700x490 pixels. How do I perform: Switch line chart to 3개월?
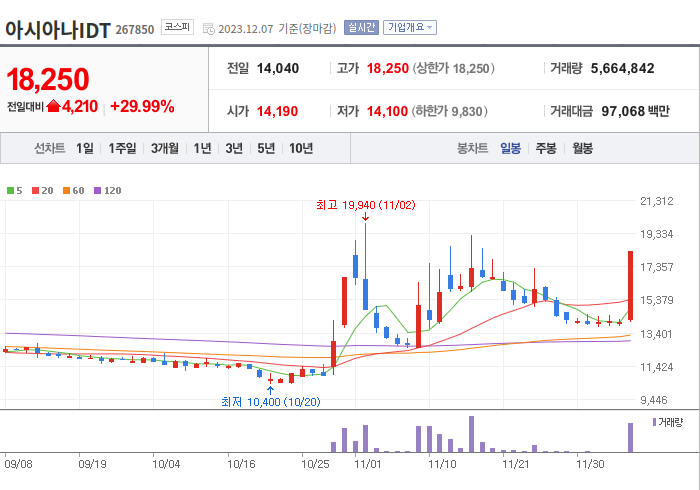click(x=165, y=148)
